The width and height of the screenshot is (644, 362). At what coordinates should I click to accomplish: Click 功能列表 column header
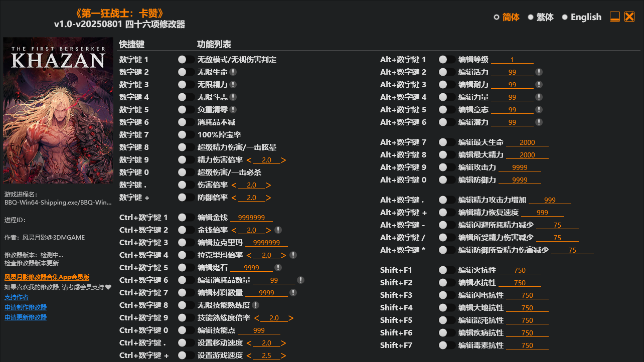214,45
